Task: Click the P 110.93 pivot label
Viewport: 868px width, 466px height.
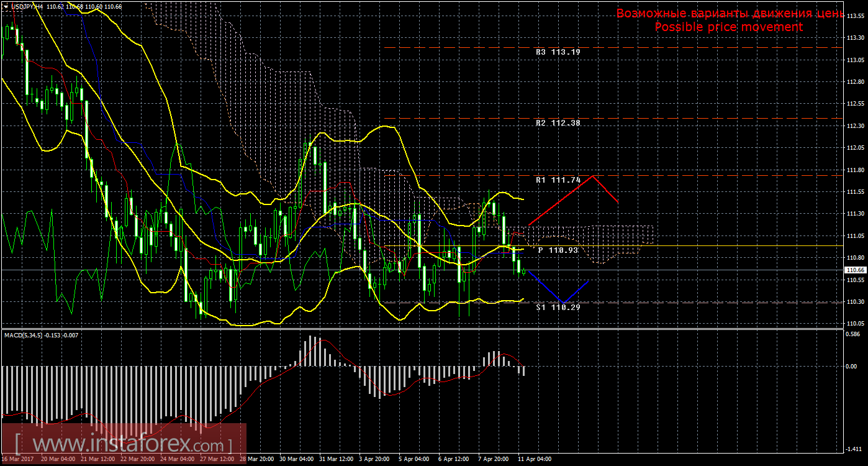Action: click(x=558, y=250)
